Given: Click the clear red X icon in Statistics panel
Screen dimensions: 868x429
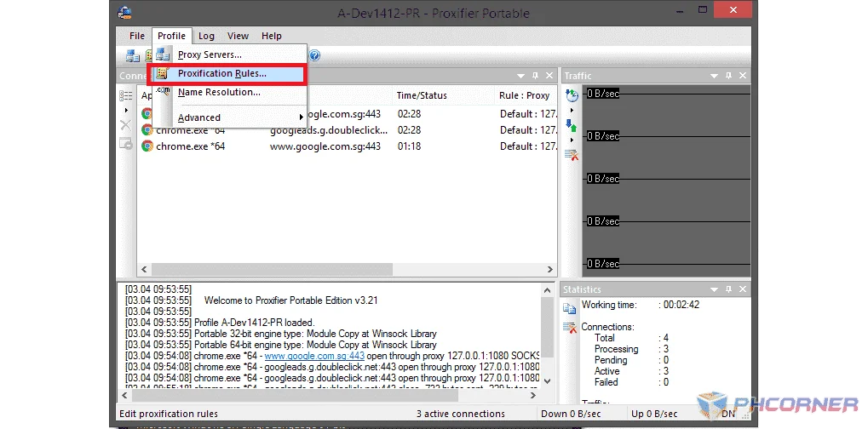Looking at the screenshot, I should coord(570,327).
